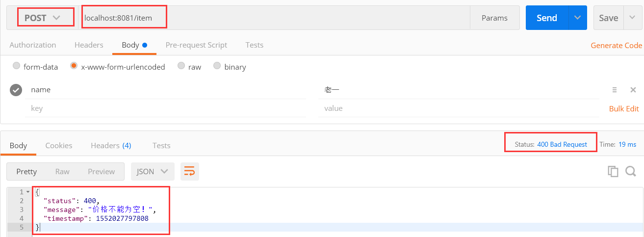This screenshot has height=237, width=644.
Task: Click the request URL input field
Action: pyautogui.click(x=275, y=18)
